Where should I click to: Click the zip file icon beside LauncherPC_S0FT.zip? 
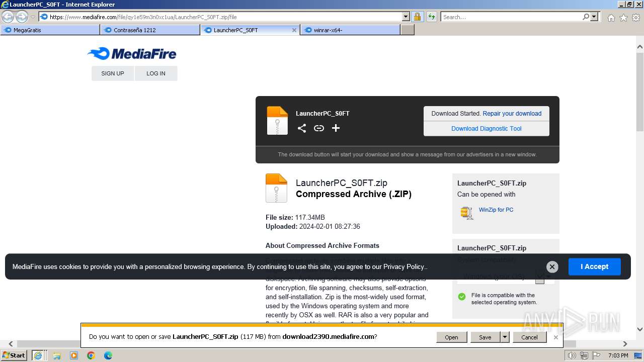click(x=276, y=188)
